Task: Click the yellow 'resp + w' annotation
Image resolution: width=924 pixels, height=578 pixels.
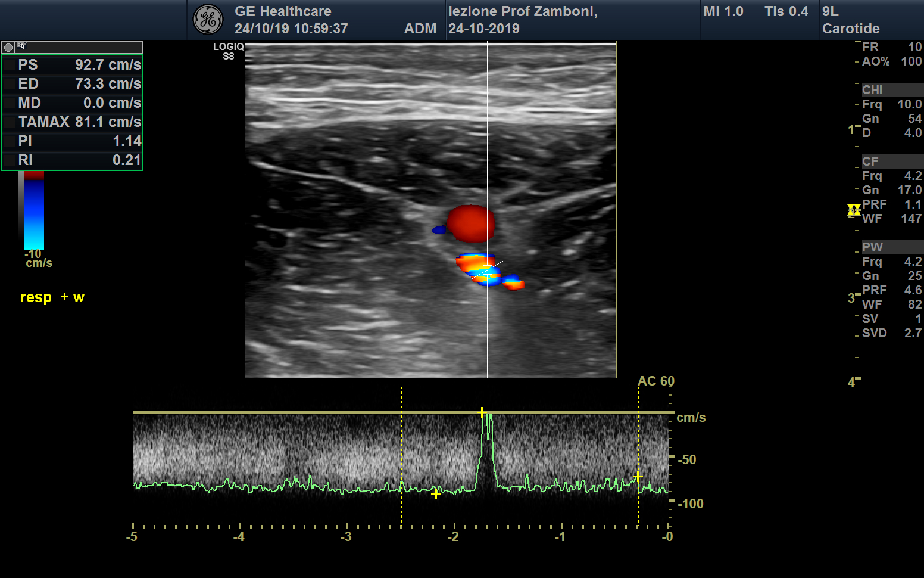Action: (x=52, y=297)
